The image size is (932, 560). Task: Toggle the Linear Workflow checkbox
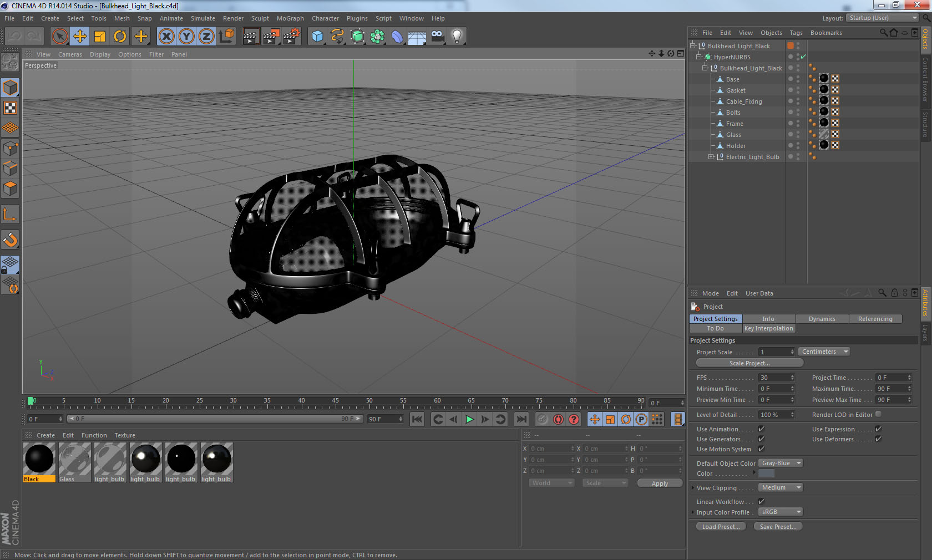point(761,502)
